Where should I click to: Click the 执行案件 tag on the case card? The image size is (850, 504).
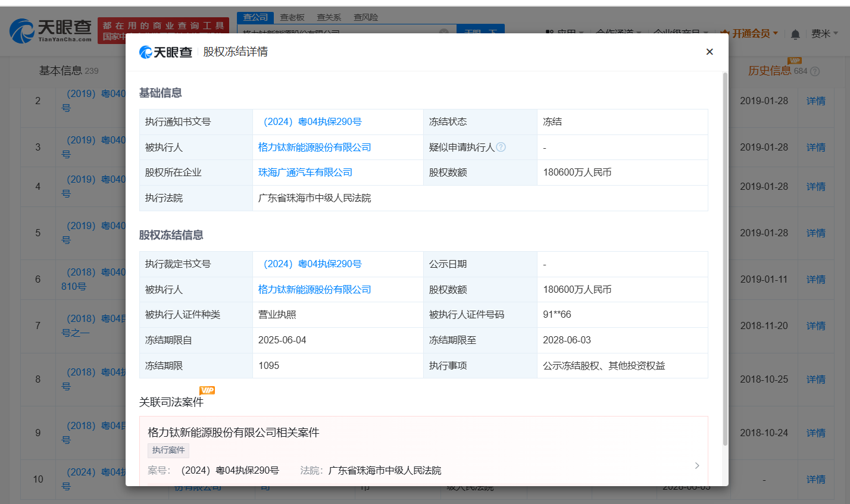[x=168, y=450]
